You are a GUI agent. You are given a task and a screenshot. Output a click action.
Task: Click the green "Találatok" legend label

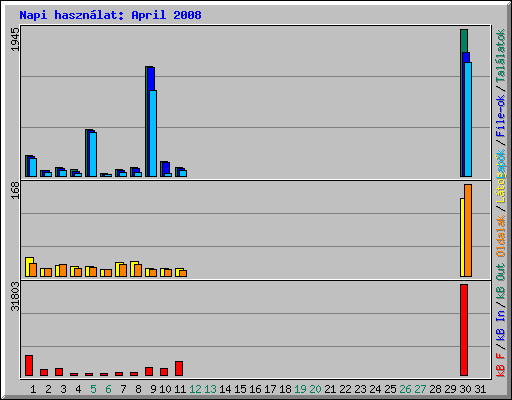pyautogui.click(x=501, y=56)
